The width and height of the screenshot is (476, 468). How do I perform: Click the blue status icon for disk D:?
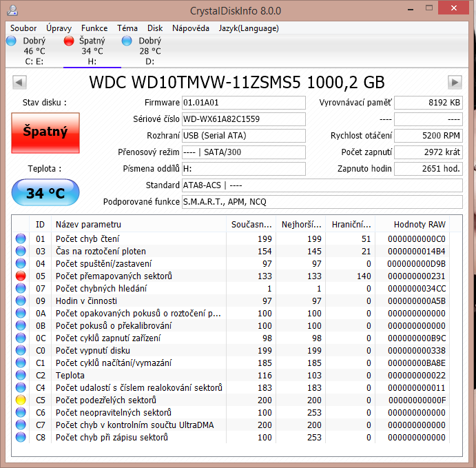click(127, 41)
